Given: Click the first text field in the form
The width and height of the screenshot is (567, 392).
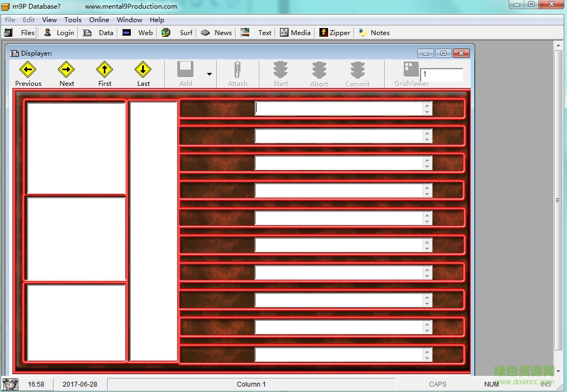Looking at the screenshot, I should [x=338, y=109].
